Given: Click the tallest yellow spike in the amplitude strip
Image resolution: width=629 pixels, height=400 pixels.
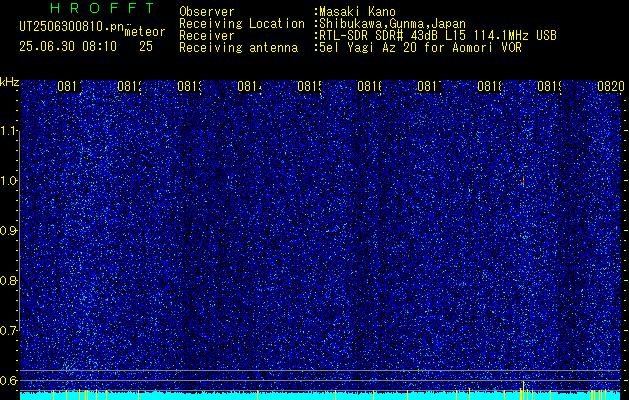Looking at the screenshot, I should coord(523,390).
